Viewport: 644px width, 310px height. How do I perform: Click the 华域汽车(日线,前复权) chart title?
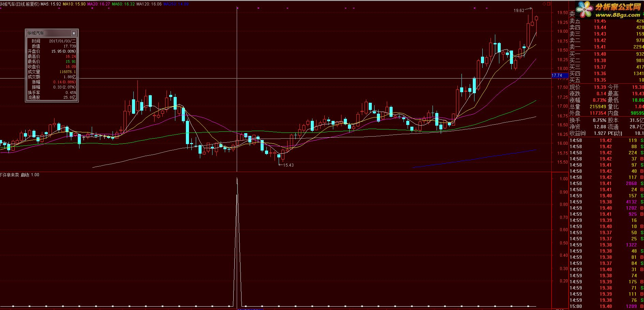19,4
